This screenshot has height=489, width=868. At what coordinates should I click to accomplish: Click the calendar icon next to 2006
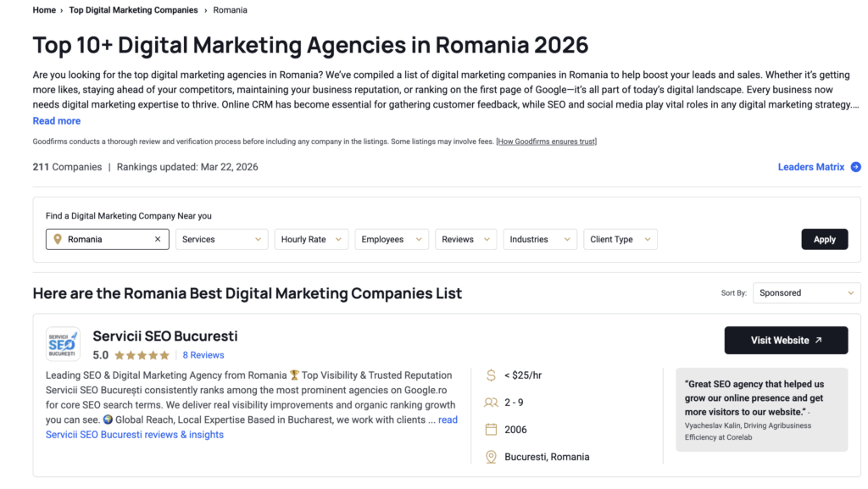tap(492, 429)
